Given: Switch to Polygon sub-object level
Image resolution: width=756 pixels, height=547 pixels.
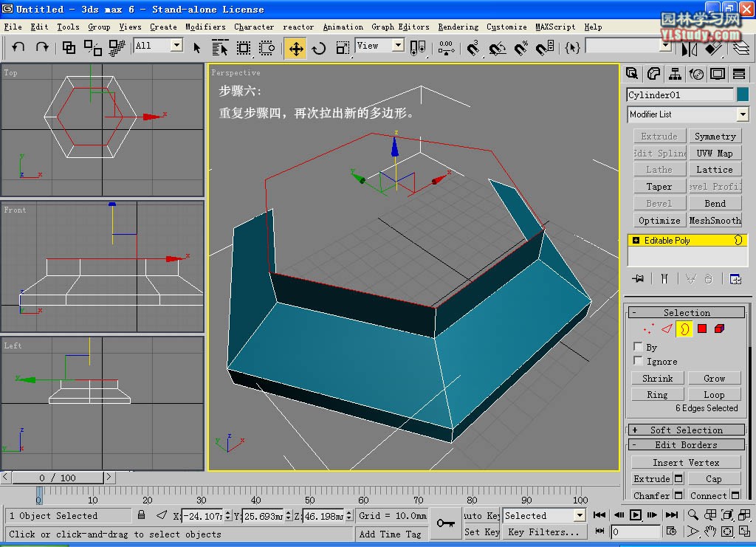Looking at the screenshot, I should pos(702,328).
